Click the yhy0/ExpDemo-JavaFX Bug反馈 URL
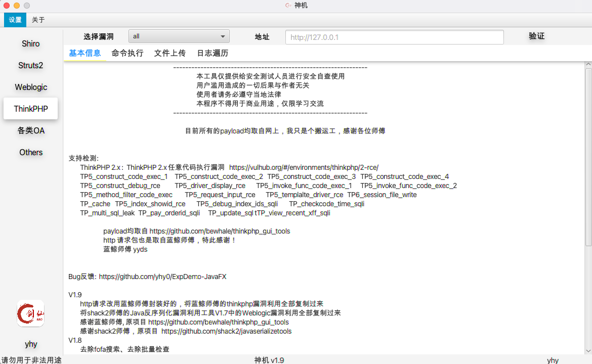This screenshot has height=364, width=592. 162,277
